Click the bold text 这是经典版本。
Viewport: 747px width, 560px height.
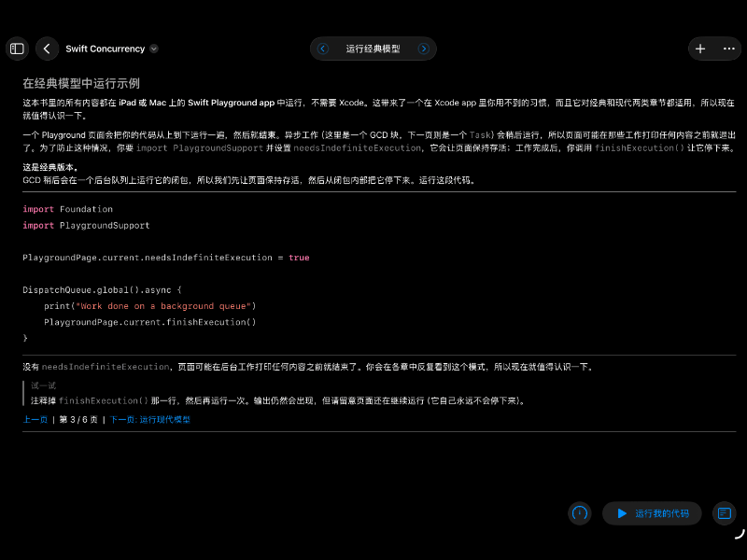coord(50,167)
